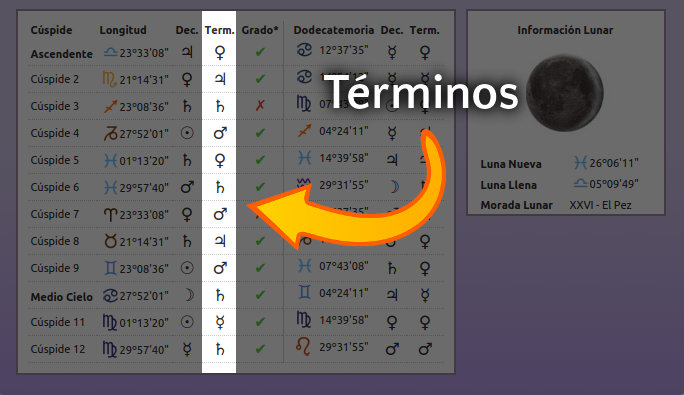This screenshot has height=395, width=684.
Task: Click the dodecatemoria value 07°43'08"
Action: tap(344, 266)
